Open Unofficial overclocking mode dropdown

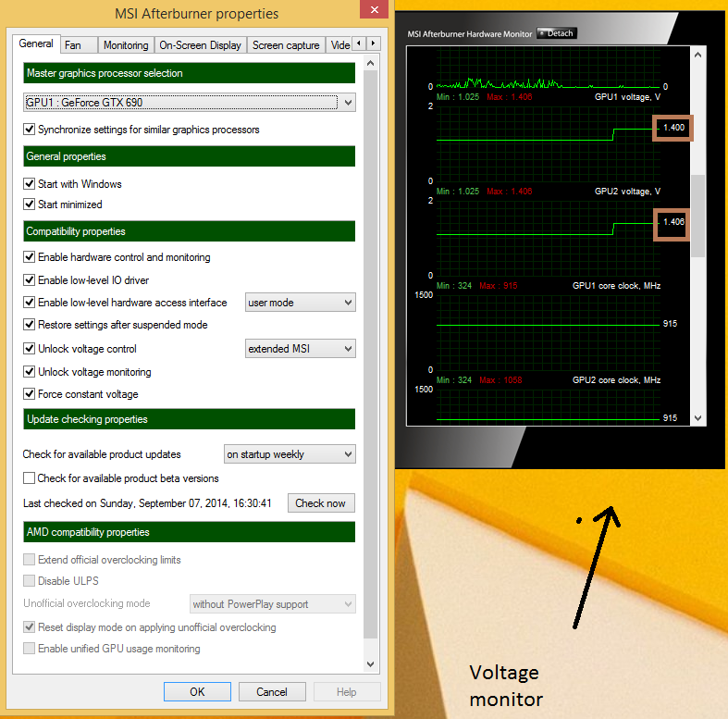tap(273, 604)
